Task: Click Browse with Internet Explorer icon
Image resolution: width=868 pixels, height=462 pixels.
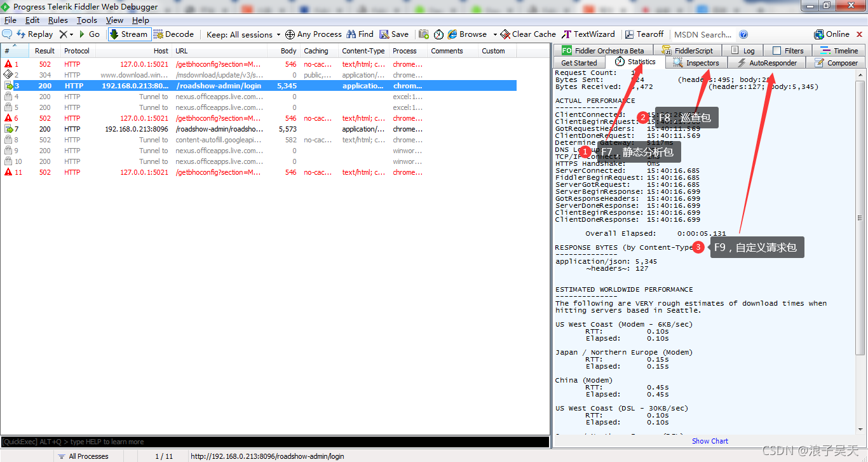Action: click(467, 34)
